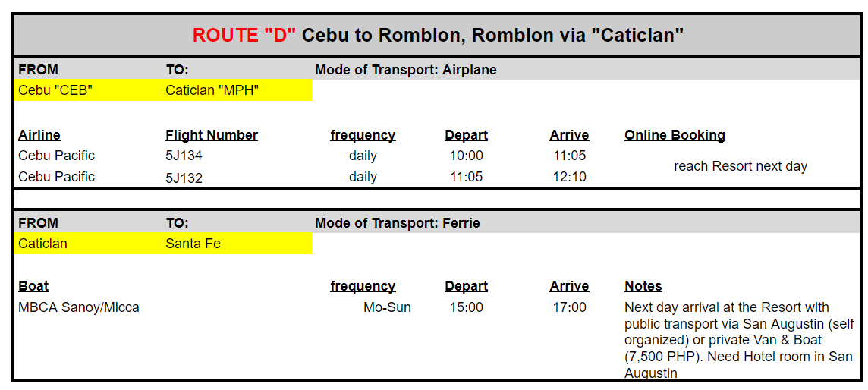Screen dimensions: 868x390
Task: Click the Notes column header
Action: tap(643, 286)
